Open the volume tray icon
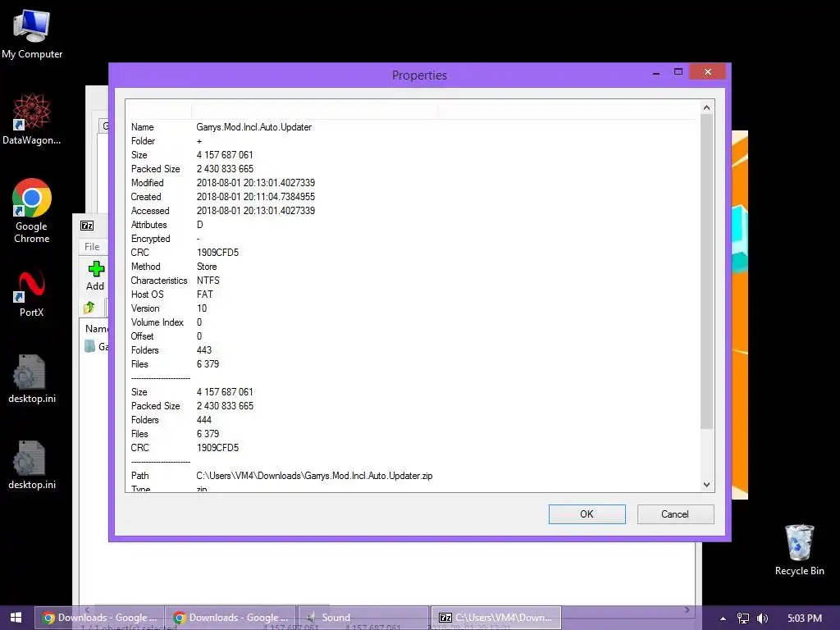Screen dimensions: 840x630 [762, 619]
